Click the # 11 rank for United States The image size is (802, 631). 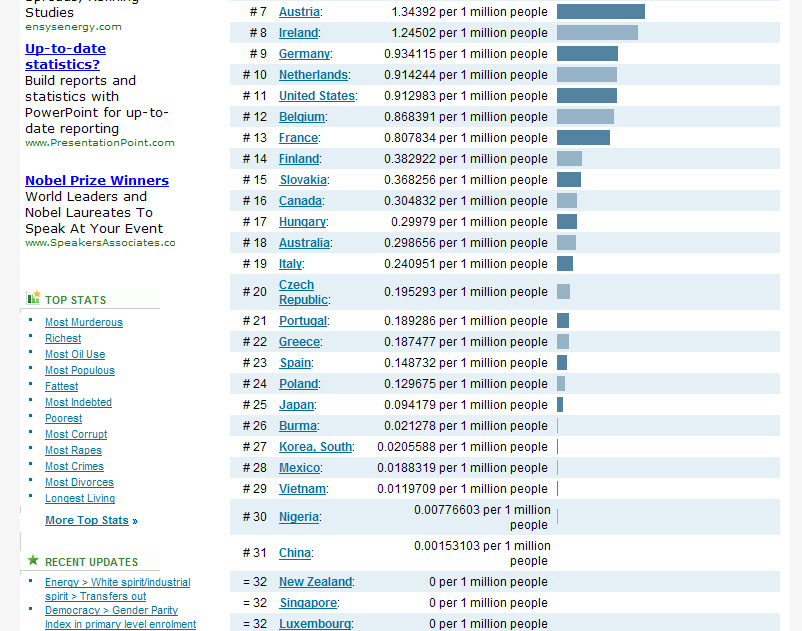coord(255,96)
